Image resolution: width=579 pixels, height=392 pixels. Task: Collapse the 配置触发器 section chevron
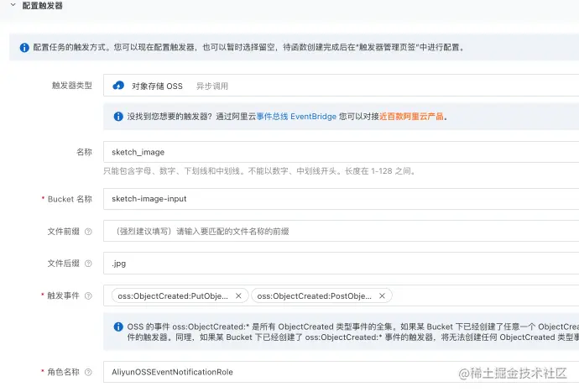[13, 5]
